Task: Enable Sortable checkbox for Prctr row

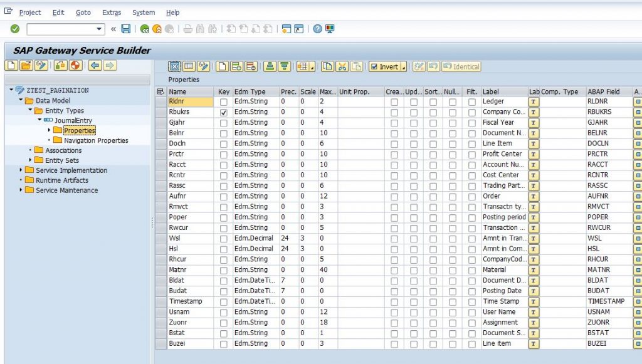Action: point(433,155)
